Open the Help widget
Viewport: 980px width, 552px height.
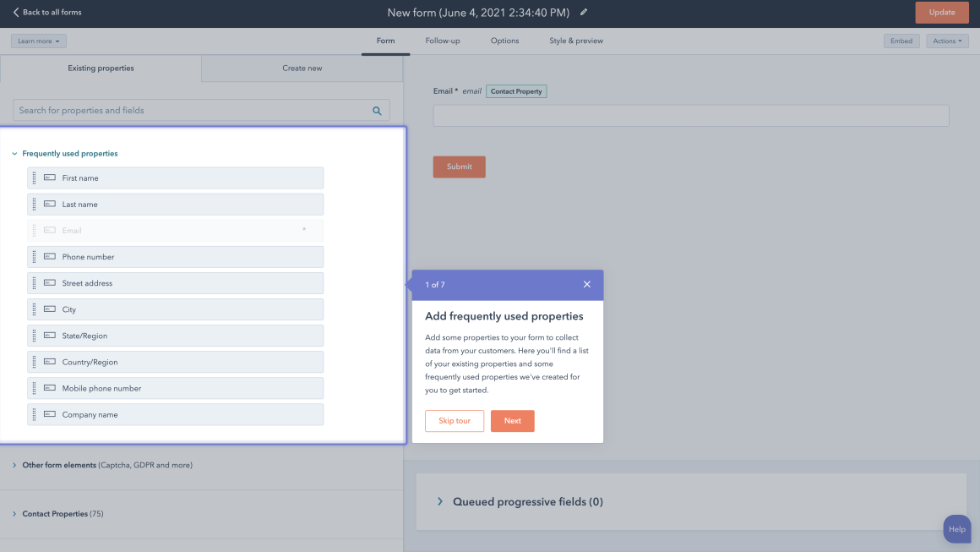[x=956, y=528]
